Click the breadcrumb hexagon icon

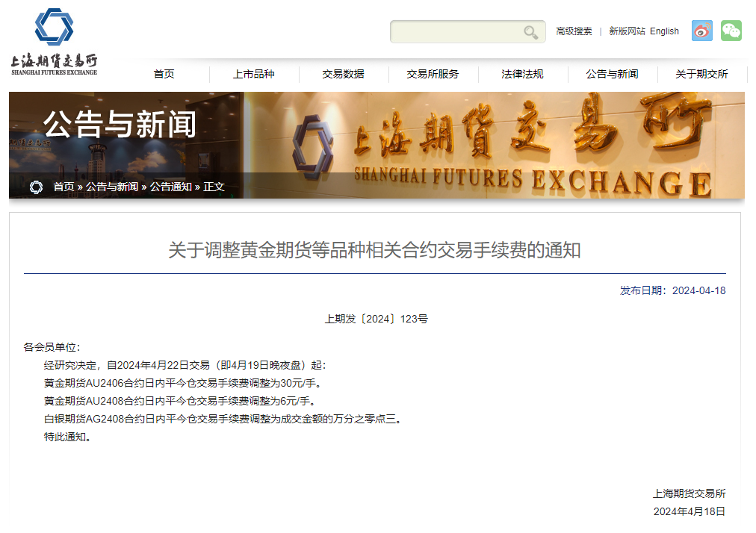click(36, 187)
